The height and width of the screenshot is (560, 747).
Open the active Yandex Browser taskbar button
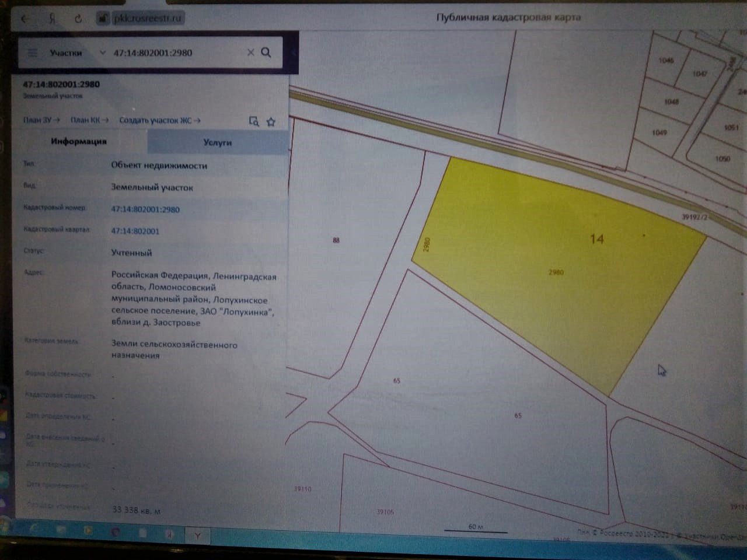pos(198,535)
